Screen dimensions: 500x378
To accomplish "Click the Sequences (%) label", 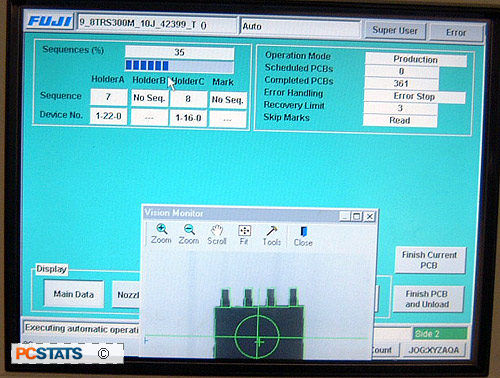I will point(73,50).
